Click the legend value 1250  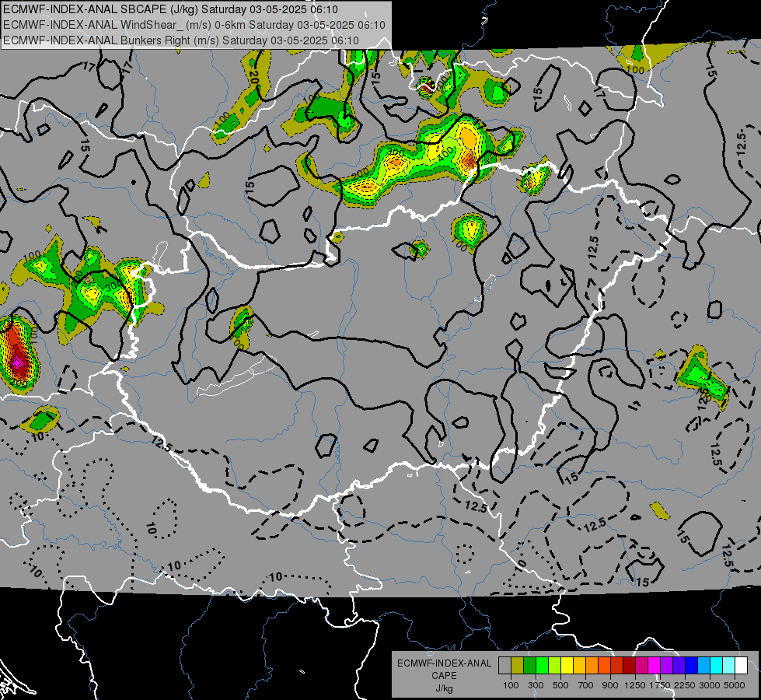click(635, 685)
